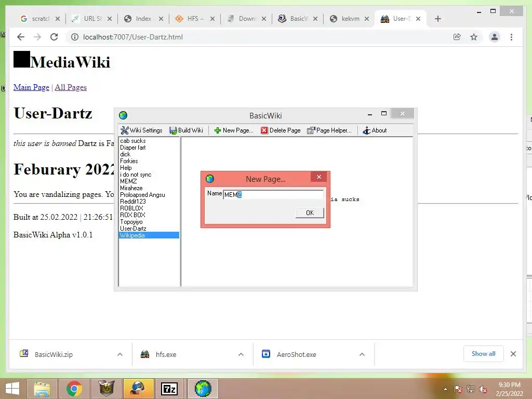Close the 'kekvm' tab
Screen dimensions: 532x399
click(367, 19)
